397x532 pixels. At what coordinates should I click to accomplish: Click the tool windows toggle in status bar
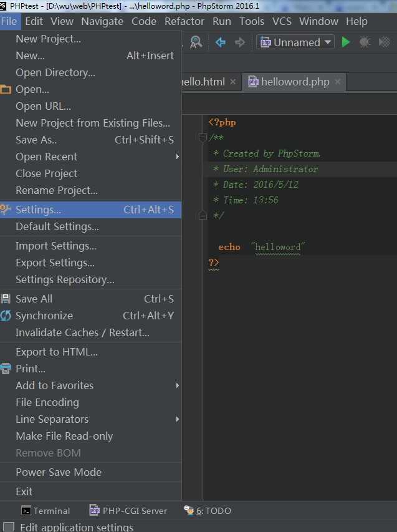(9, 526)
